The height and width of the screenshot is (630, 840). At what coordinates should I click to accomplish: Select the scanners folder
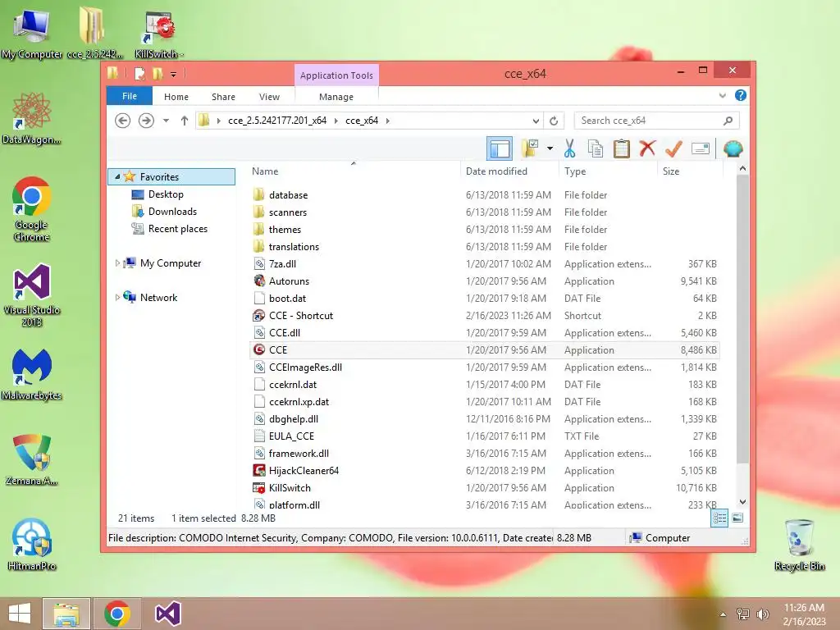coord(288,212)
